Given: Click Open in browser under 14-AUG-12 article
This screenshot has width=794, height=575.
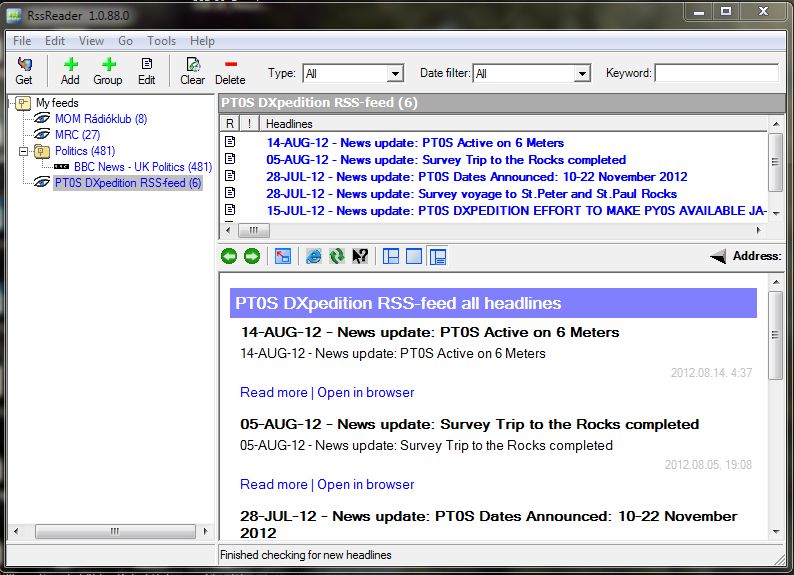Looking at the screenshot, I should pos(366,392).
